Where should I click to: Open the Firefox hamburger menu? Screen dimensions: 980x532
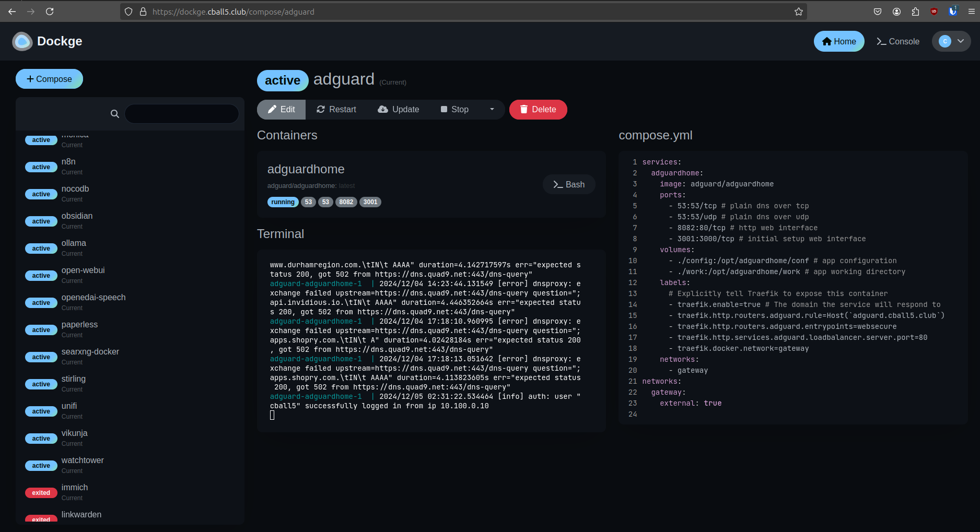pyautogui.click(x=971, y=11)
